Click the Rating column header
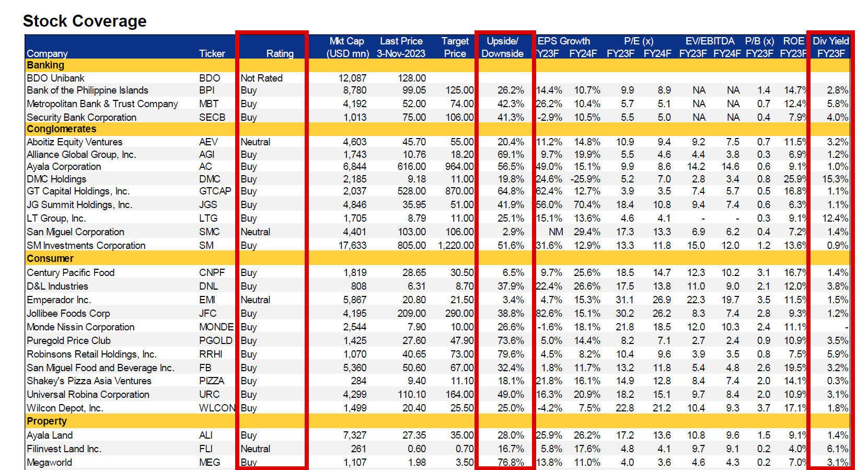This screenshot has height=470, width=868. [280, 53]
